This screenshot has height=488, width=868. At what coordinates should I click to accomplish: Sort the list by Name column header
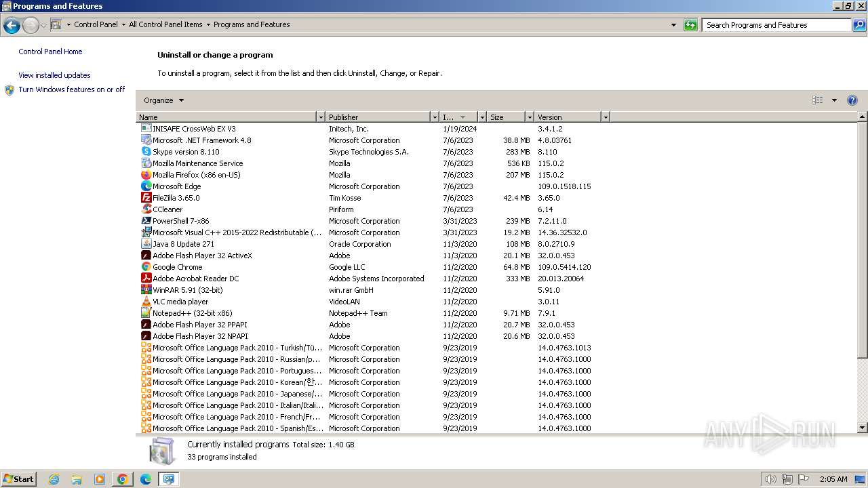(226, 117)
